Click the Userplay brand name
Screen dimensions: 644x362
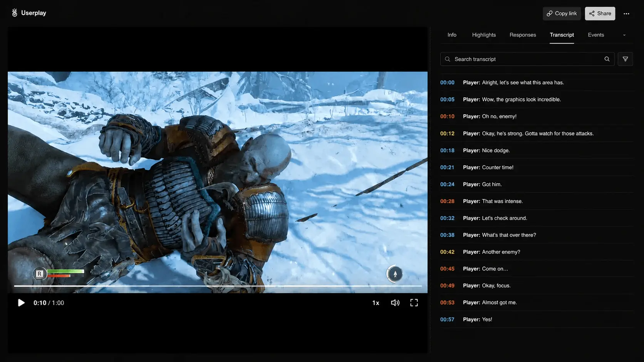click(x=34, y=13)
